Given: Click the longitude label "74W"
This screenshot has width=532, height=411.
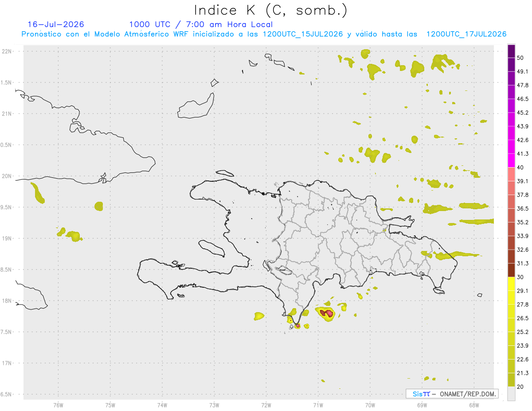Looking at the screenshot, I should 162,405.
